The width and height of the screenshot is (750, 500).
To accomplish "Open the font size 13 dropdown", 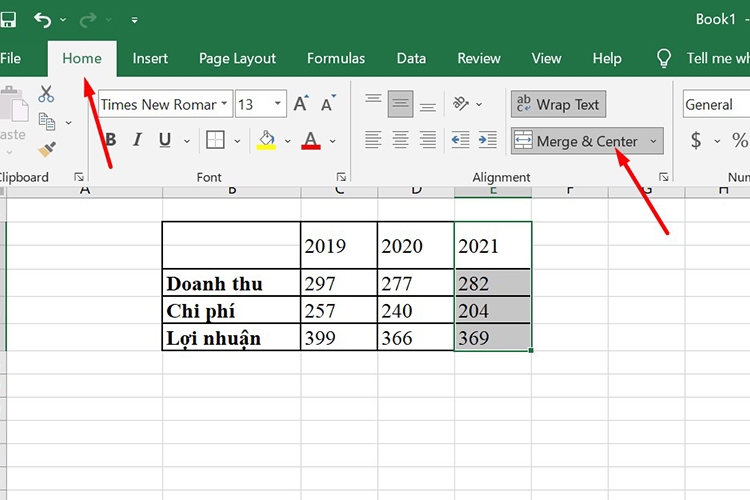I will pyautogui.click(x=277, y=103).
